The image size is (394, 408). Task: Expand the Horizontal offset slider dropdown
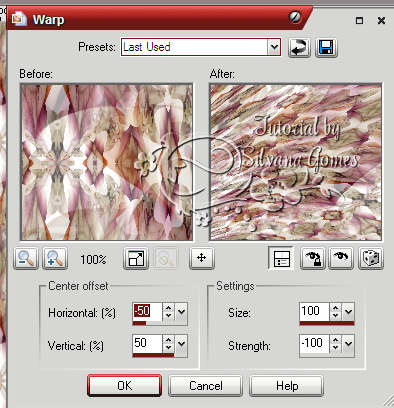point(181,312)
